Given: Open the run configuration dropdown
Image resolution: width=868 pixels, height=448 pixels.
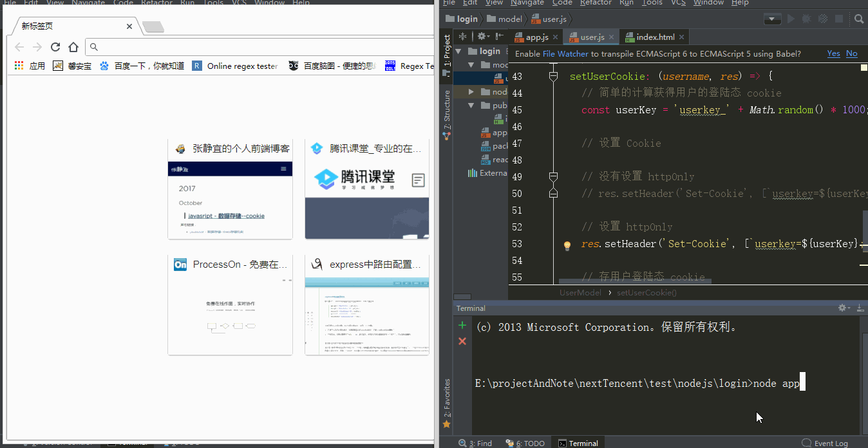Looking at the screenshot, I should pyautogui.click(x=772, y=19).
